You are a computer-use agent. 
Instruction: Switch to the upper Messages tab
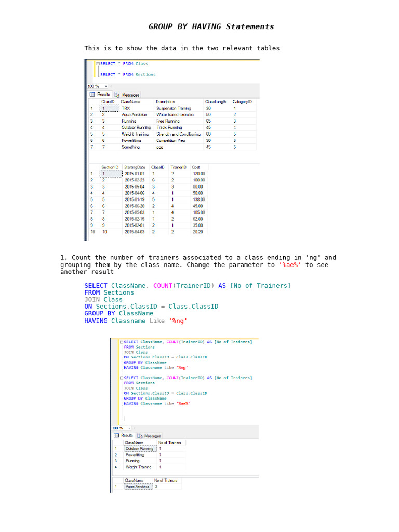pos(127,95)
